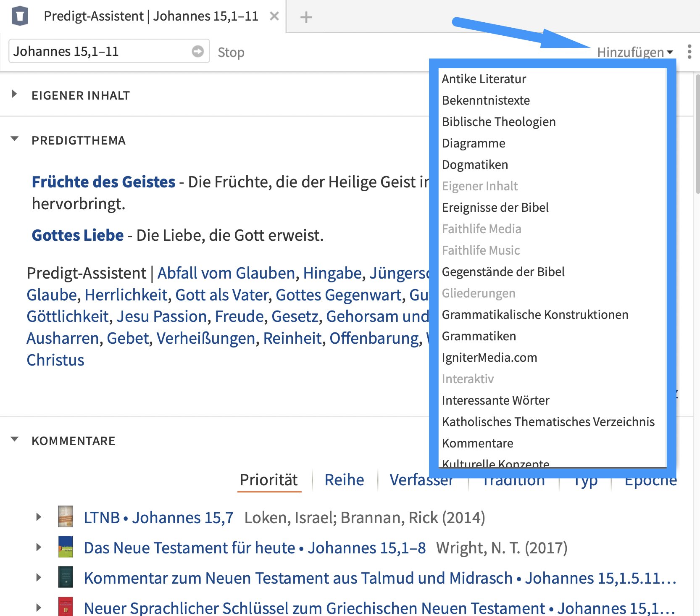The image size is (700, 616).
Task: Close the Predigt-Assistent tab
Action: pos(274,16)
